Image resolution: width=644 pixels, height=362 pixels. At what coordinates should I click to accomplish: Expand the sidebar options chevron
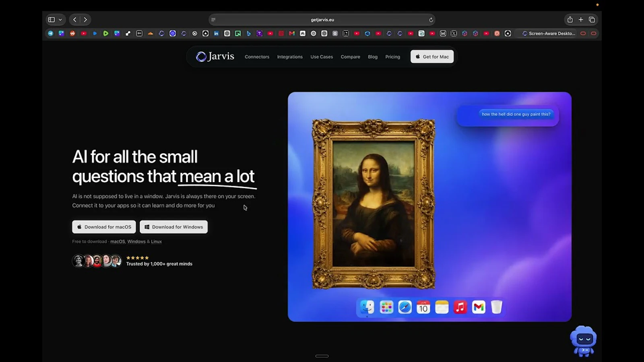[60, 19]
